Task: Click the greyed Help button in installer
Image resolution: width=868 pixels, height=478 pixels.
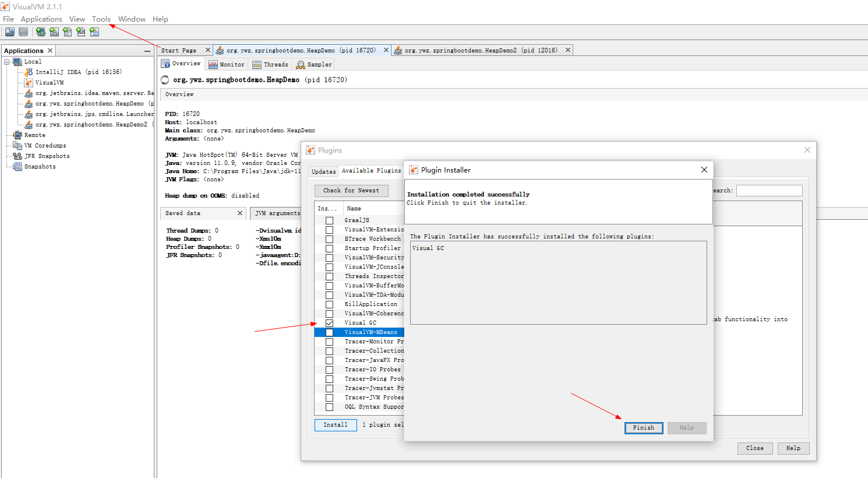Action: click(x=687, y=428)
